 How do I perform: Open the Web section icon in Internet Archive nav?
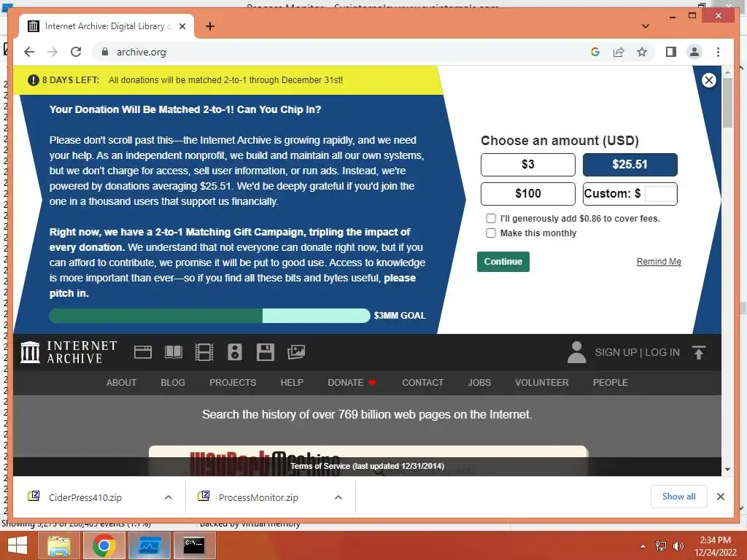tap(143, 352)
